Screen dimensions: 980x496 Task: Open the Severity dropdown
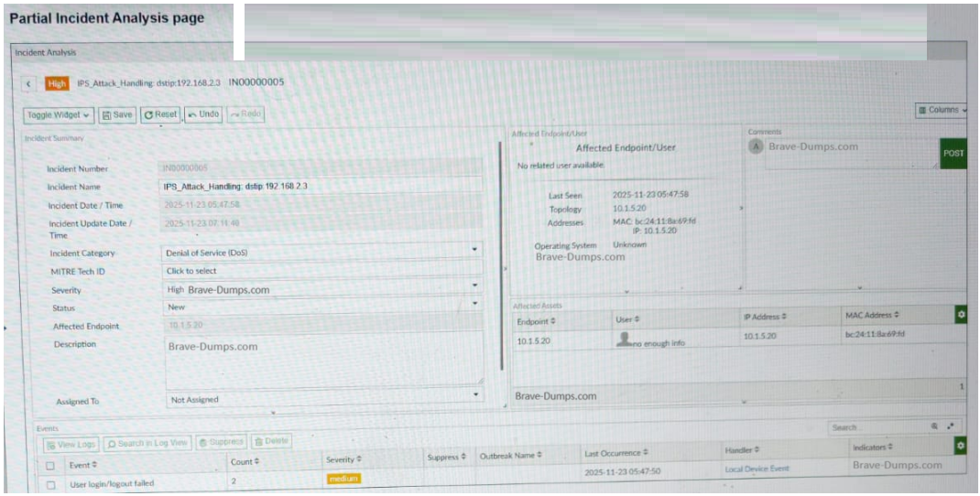tap(474, 287)
